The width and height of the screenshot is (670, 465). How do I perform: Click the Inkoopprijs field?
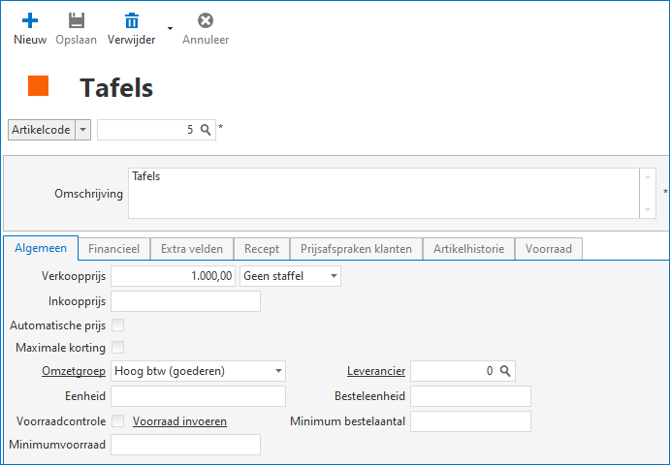[185, 301]
